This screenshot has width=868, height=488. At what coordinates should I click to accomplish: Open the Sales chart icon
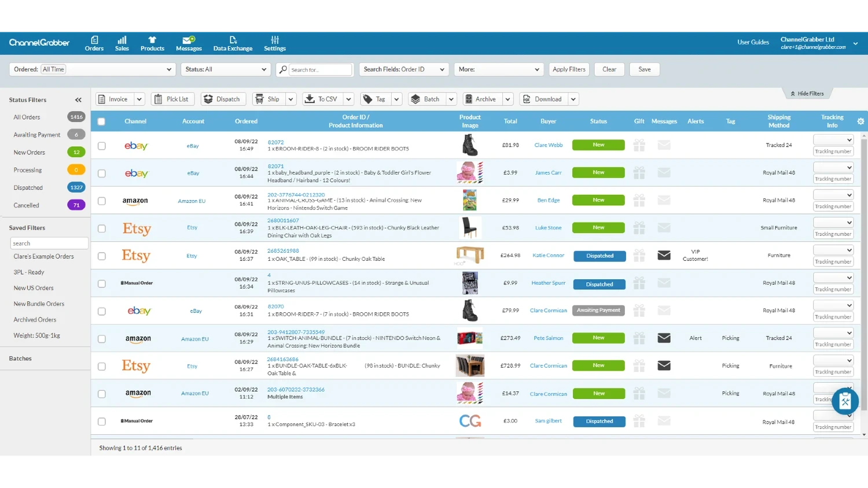pyautogui.click(x=122, y=40)
